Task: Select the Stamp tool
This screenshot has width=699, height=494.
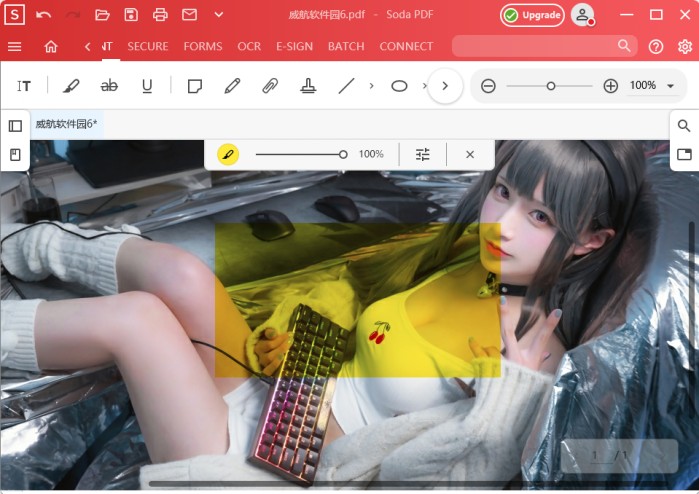Action: 308,86
